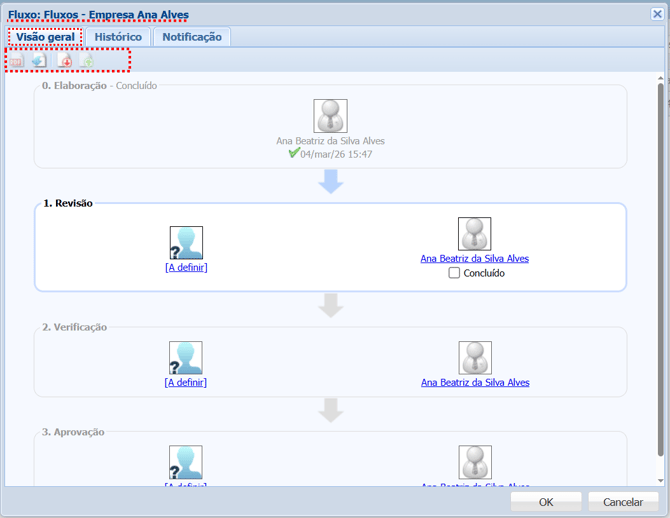Click the [A definir] link under Revisão
The width and height of the screenshot is (670, 518).
click(x=186, y=268)
